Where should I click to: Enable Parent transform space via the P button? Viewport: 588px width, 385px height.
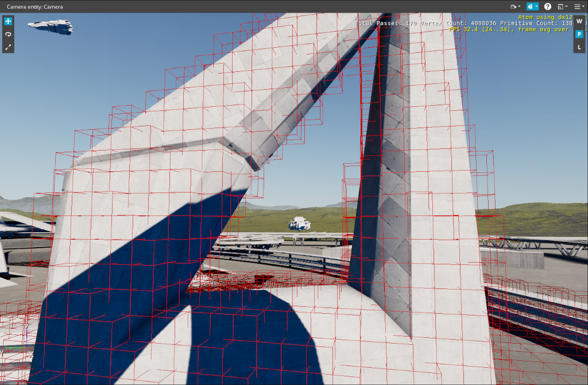[579, 34]
